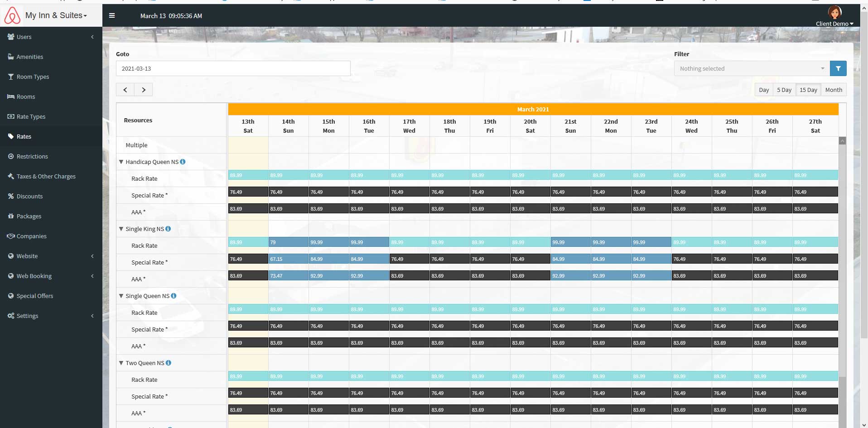
Task: Click Single King Rack Rate 79 cell on 14th
Action: [x=288, y=242]
